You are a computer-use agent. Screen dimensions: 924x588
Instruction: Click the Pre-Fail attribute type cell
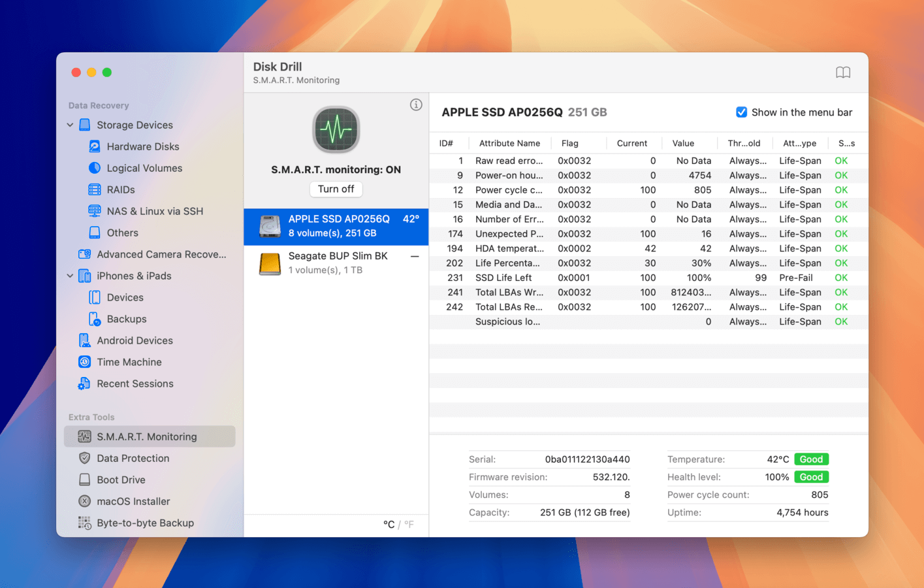click(x=795, y=278)
